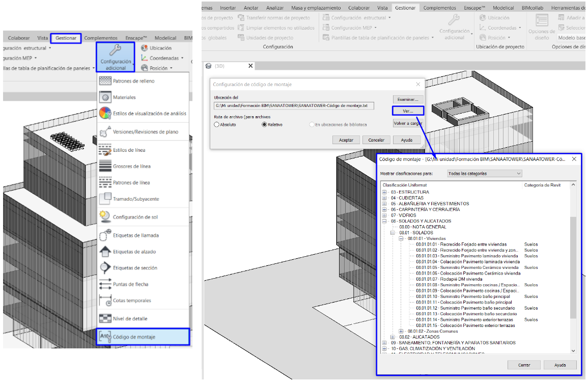Click Examinar... button
Image resolution: width=588 pixels, height=382 pixels.
point(408,99)
